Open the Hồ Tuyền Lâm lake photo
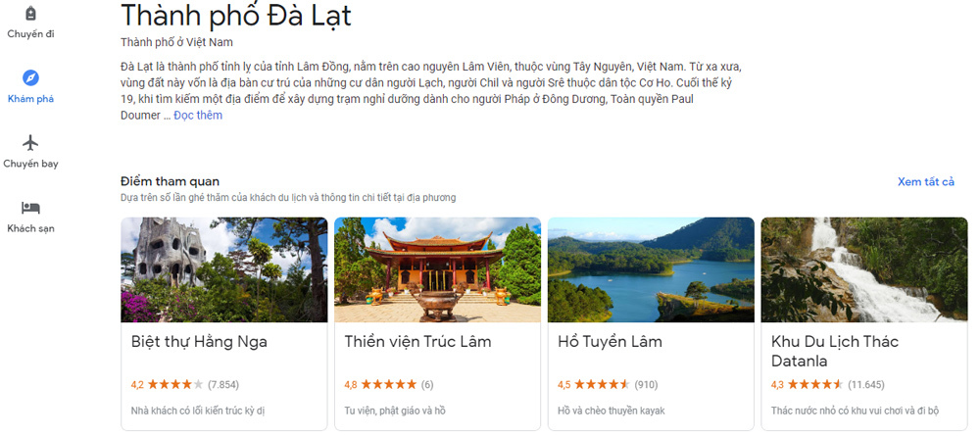Screen dimensions: 980x436 pos(651,269)
